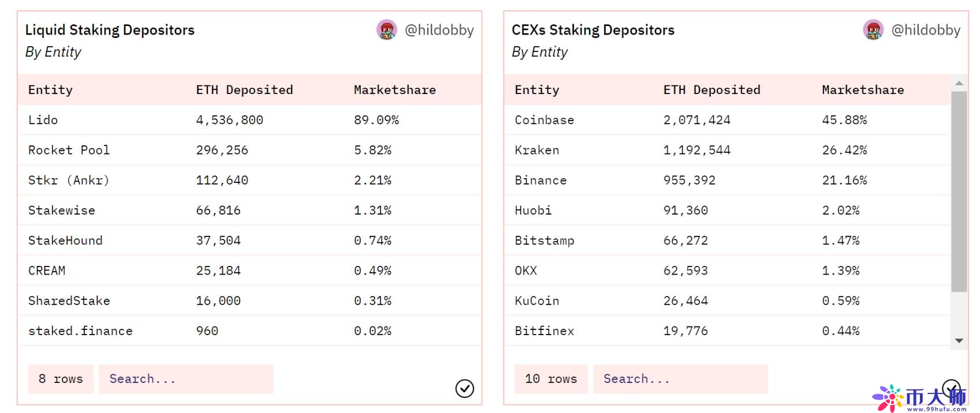Open @hildobby profile link in CEXs panel
Image resolution: width=980 pixels, height=413 pixels.
click(x=926, y=30)
